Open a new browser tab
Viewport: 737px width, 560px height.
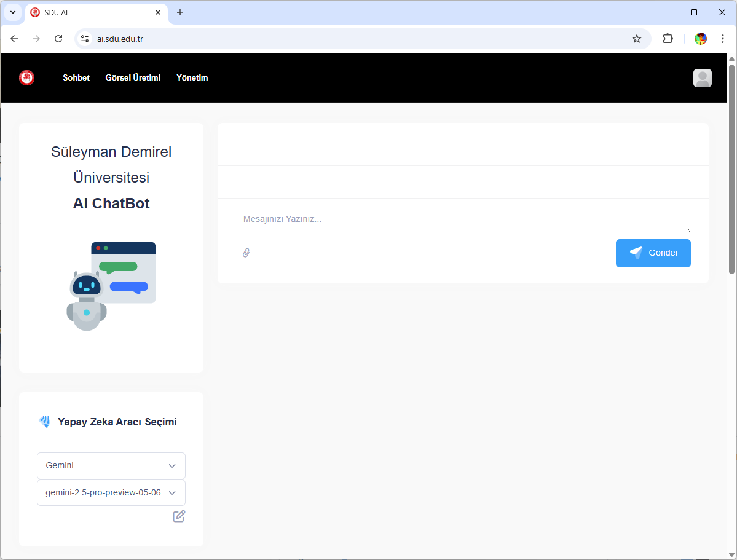coord(180,12)
